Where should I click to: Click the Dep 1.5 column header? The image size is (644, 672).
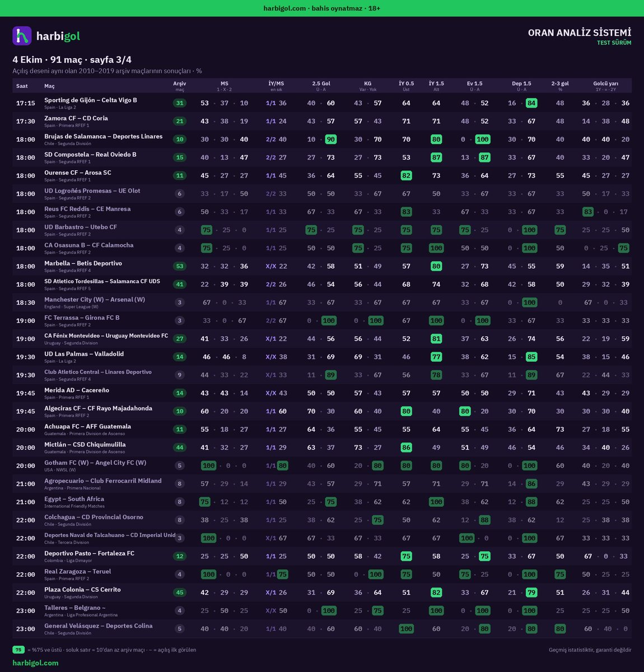[x=521, y=86]
